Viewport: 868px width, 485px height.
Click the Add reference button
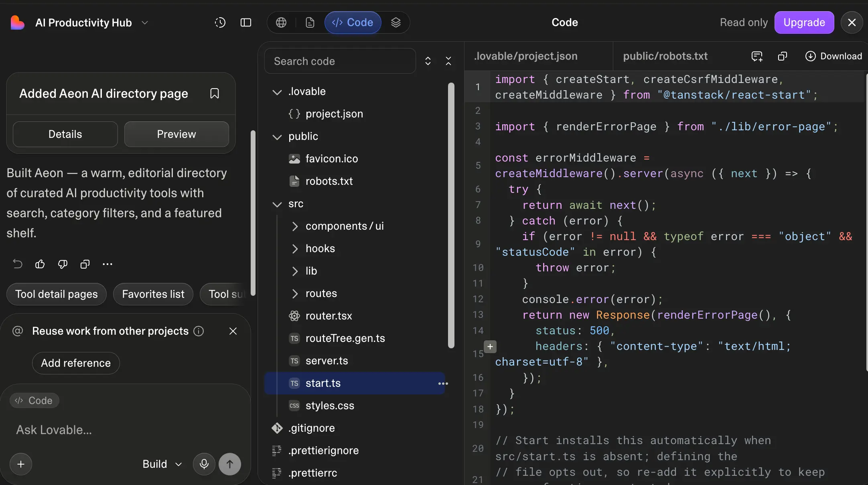click(76, 363)
